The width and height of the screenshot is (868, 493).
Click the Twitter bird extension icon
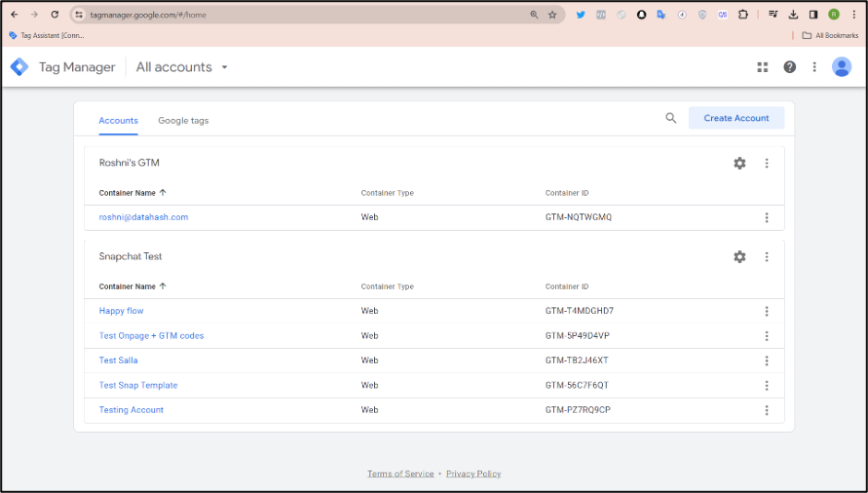click(580, 15)
